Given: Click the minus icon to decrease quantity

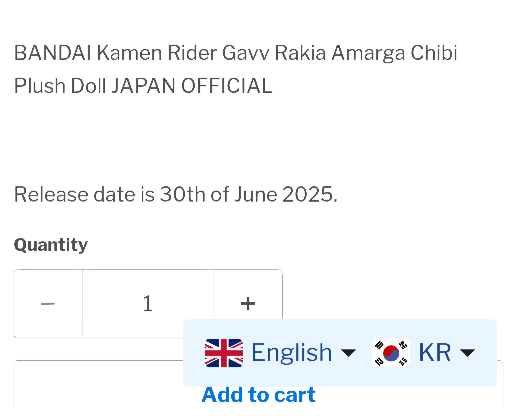Looking at the screenshot, I should (48, 303).
